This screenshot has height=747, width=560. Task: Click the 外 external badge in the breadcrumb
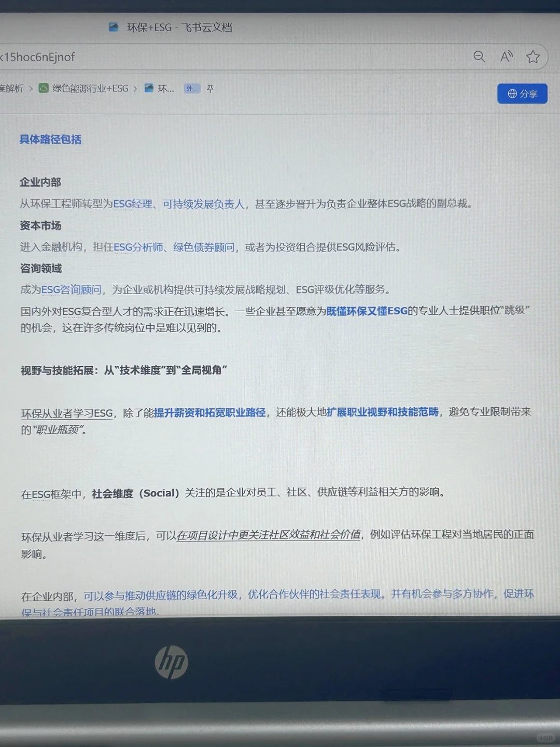click(191, 89)
